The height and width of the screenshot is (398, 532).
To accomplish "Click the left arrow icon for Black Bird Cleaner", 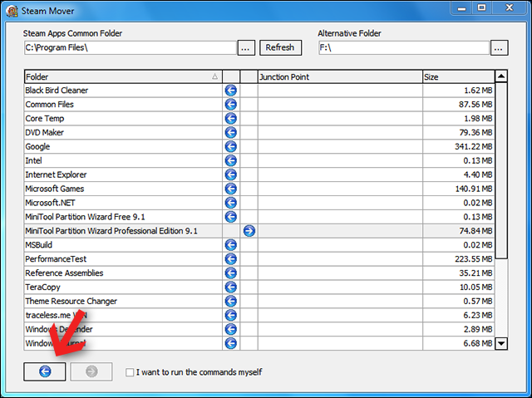I will coord(231,91).
